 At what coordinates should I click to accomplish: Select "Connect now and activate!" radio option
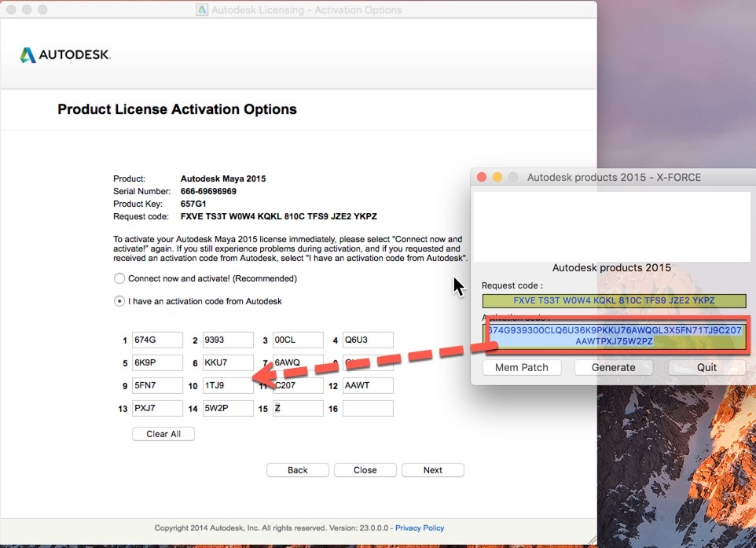point(119,278)
